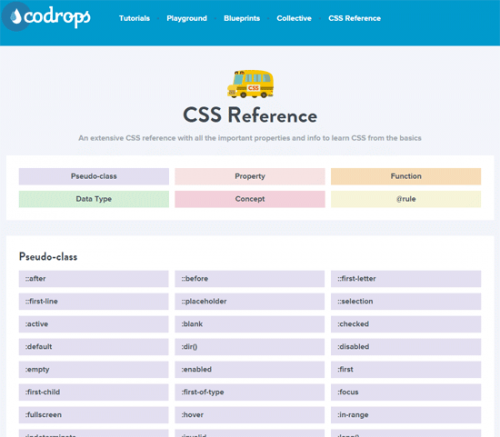Click the yellow CSS school bus icon
This screenshot has height=437, width=500.
pyautogui.click(x=250, y=84)
